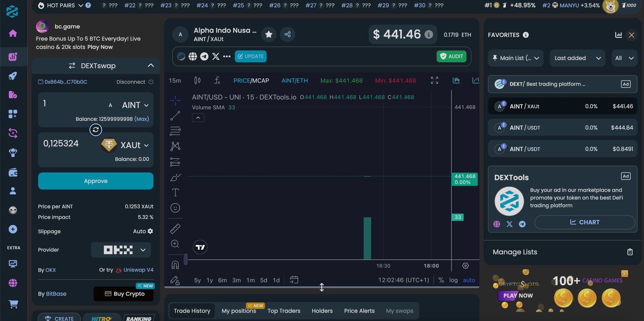Open the rocket Live New Pairs icon
644x321 pixels.
[x=13, y=76]
